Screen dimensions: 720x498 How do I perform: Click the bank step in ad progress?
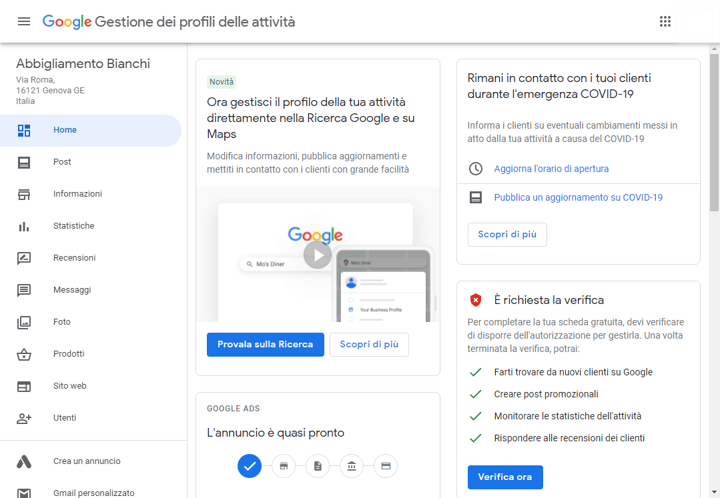point(352,466)
